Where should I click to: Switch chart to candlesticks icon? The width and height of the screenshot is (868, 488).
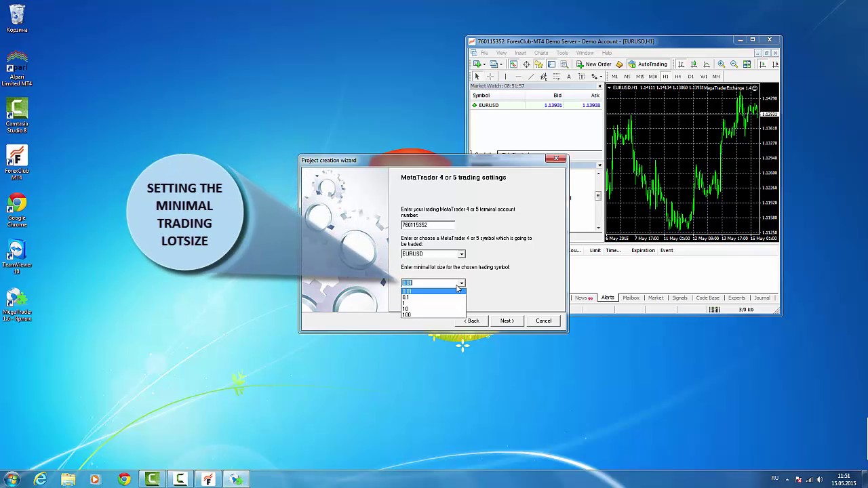(694, 64)
